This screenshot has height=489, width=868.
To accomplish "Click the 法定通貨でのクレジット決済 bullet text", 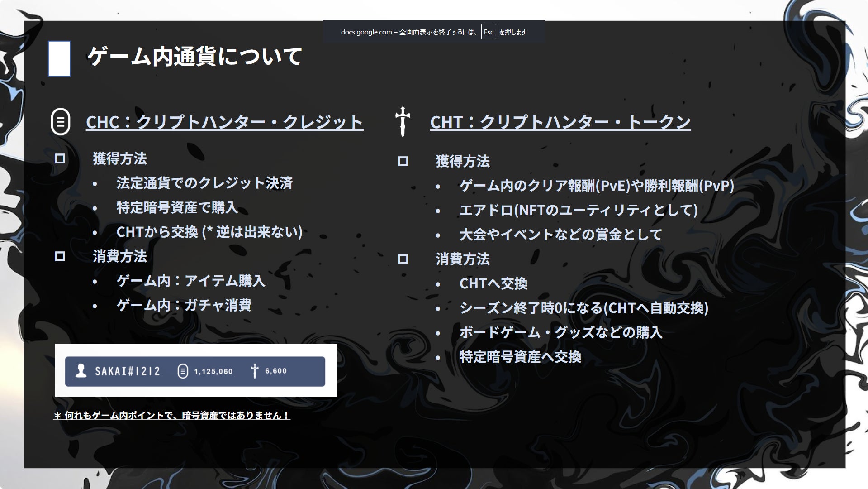I will [x=204, y=183].
